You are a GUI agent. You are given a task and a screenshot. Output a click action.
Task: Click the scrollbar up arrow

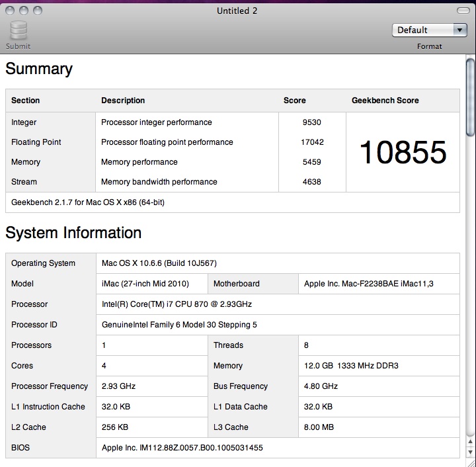[470, 441]
